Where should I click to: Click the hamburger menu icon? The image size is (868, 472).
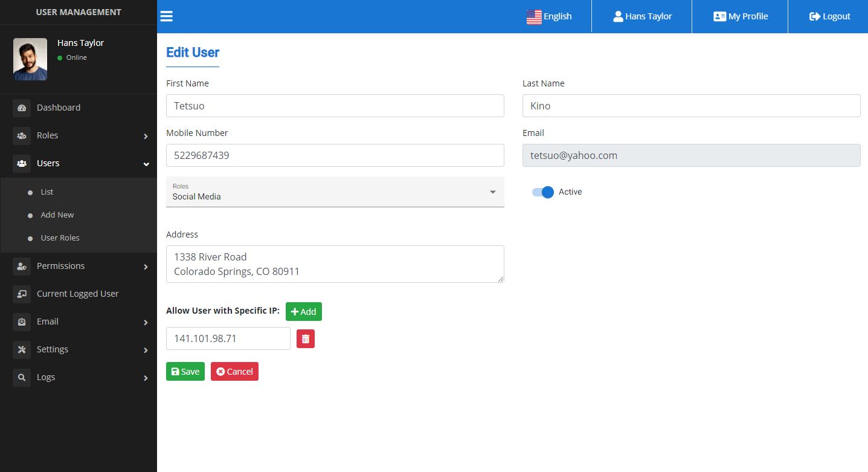coord(167,16)
